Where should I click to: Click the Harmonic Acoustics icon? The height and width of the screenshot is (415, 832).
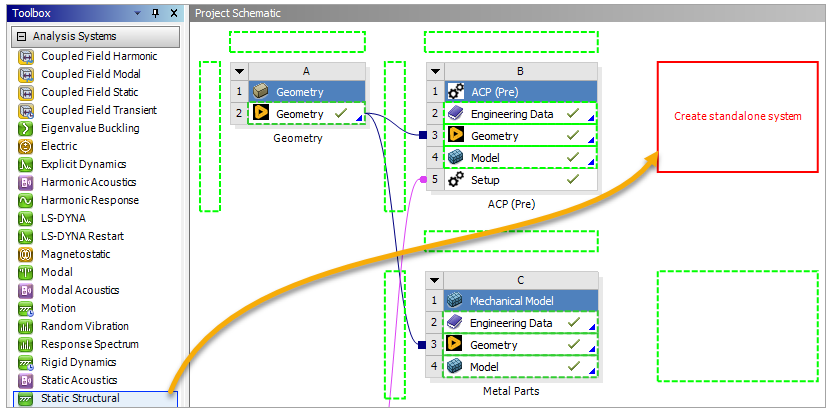tap(25, 183)
